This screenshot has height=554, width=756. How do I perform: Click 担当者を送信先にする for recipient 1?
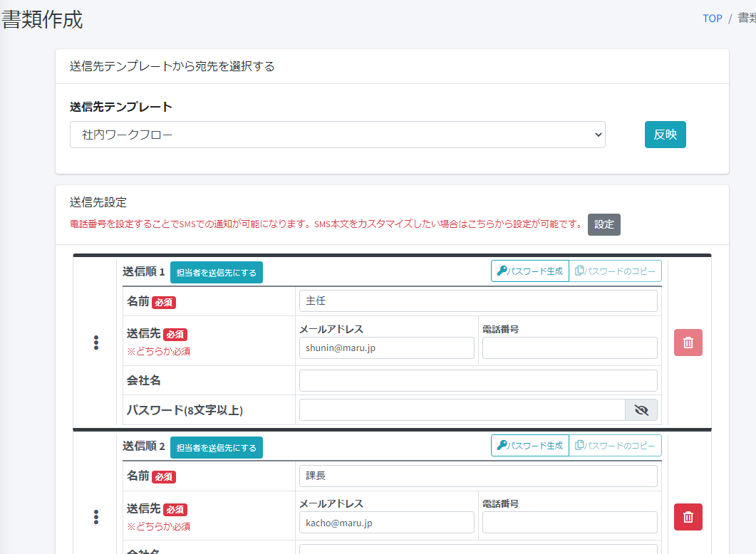217,273
